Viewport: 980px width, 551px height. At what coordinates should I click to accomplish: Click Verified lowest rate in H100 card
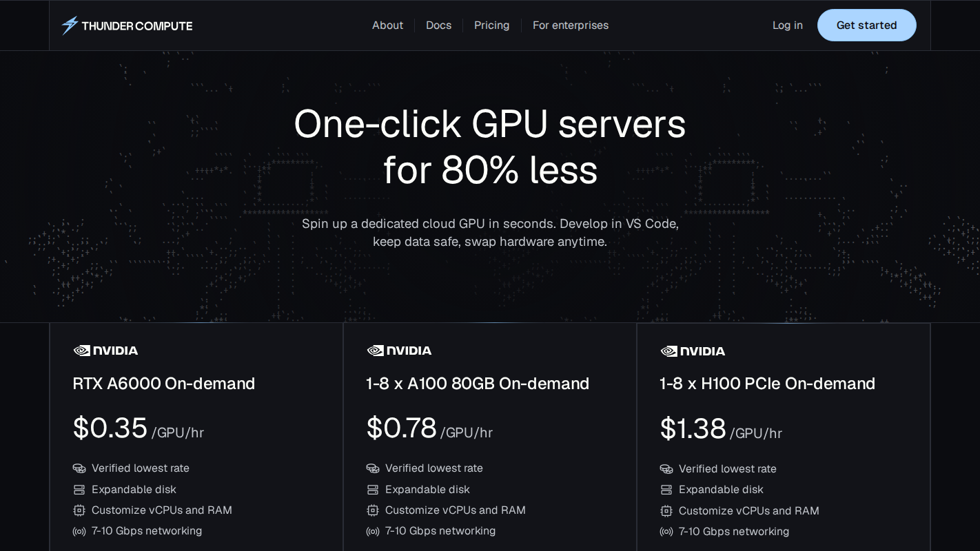pos(728,469)
